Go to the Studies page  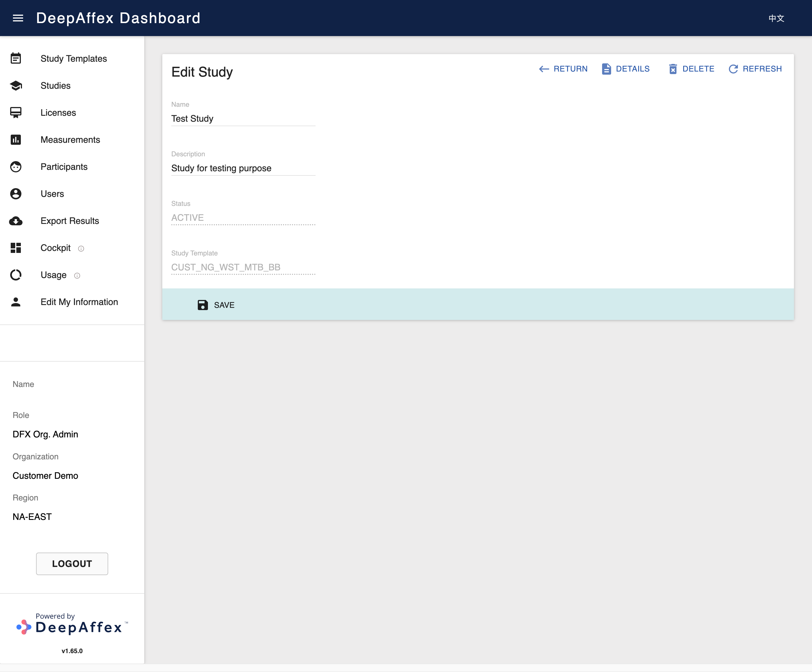55,85
